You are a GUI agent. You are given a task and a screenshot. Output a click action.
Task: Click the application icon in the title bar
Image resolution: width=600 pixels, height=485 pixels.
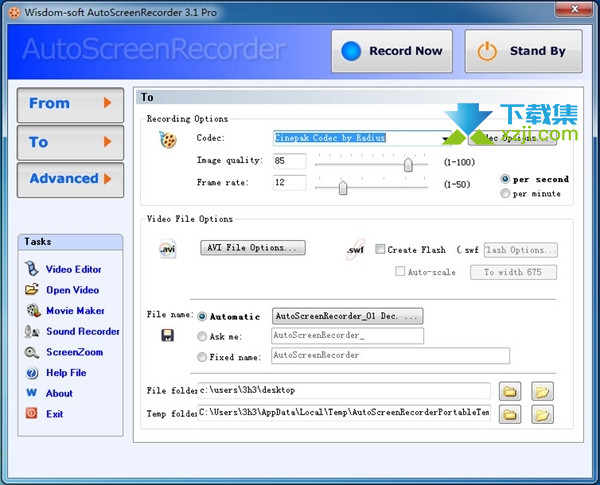coord(14,13)
